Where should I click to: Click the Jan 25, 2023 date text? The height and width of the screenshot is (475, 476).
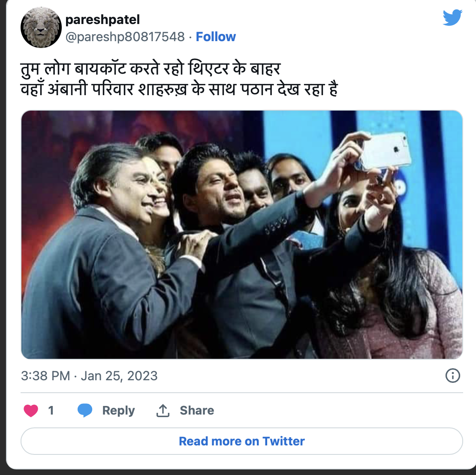119,376
